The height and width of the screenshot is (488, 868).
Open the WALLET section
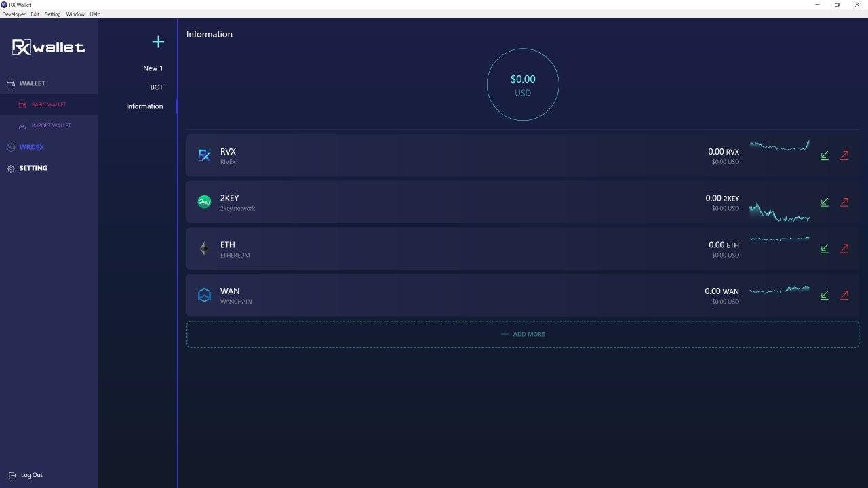(x=32, y=83)
